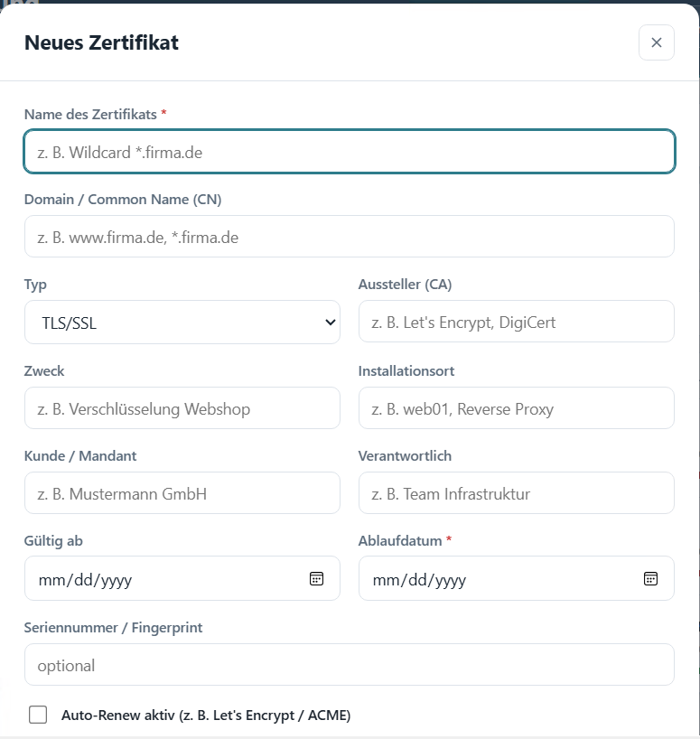Viewport: 700px width, 739px height.
Task: Click into the Zweck input field
Action: [182, 408]
